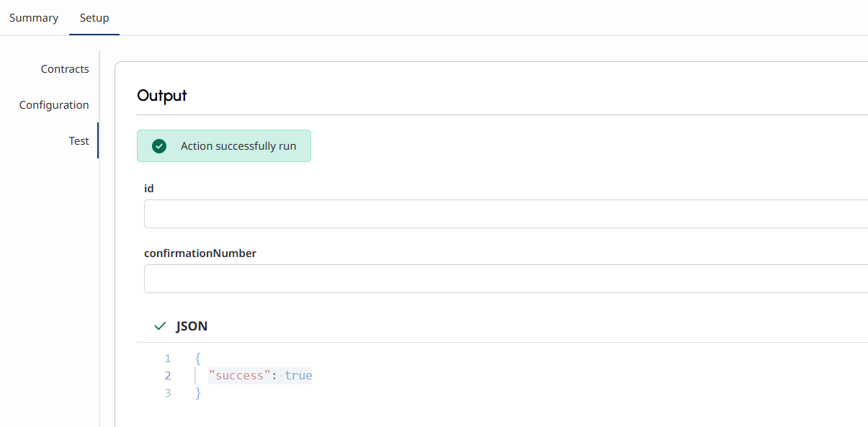The height and width of the screenshot is (427, 868).
Task: Click the confirmationNumber field label
Action: click(200, 253)
